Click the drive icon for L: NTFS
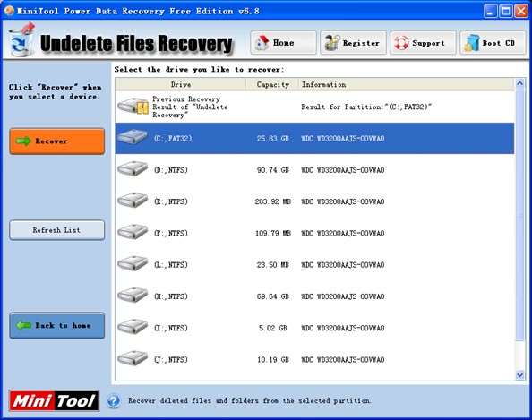Image resolution: width=532 pixels, height=420 pixels. (x=133, y=263)
